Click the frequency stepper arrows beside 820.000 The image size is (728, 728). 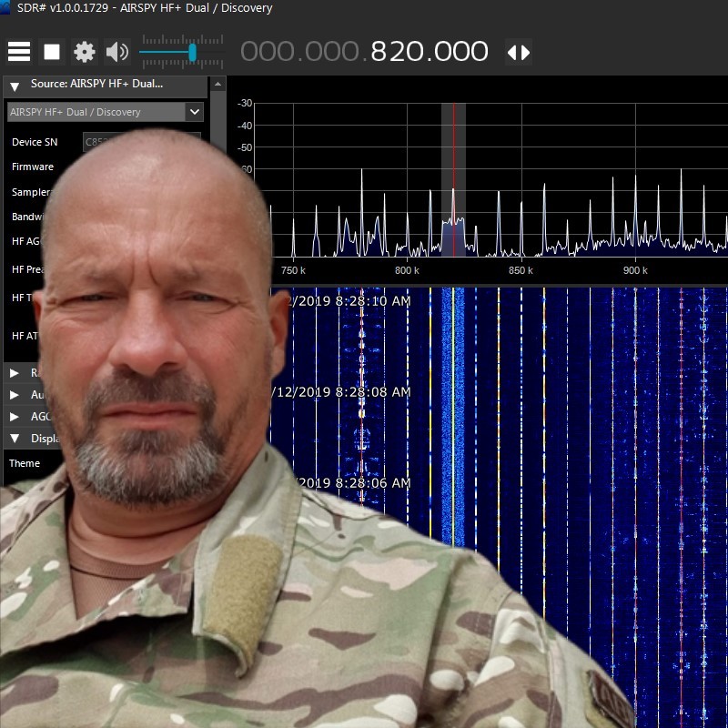(519, 52)
